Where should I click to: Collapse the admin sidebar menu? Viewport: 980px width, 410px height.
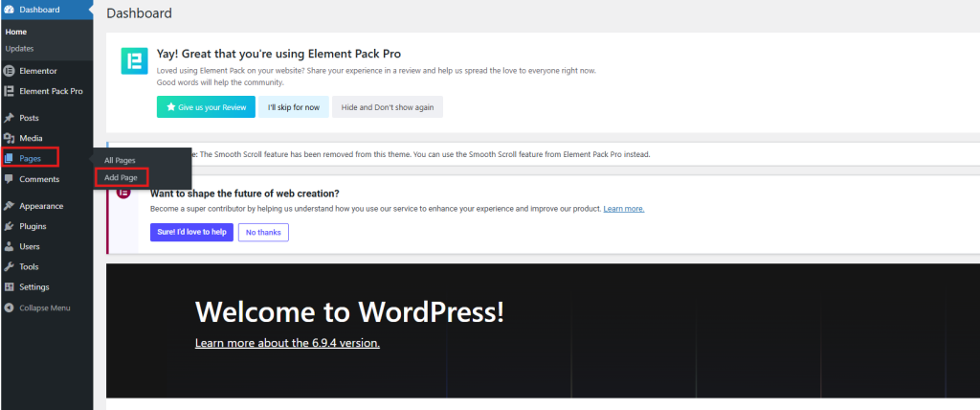tap(46, 307)
